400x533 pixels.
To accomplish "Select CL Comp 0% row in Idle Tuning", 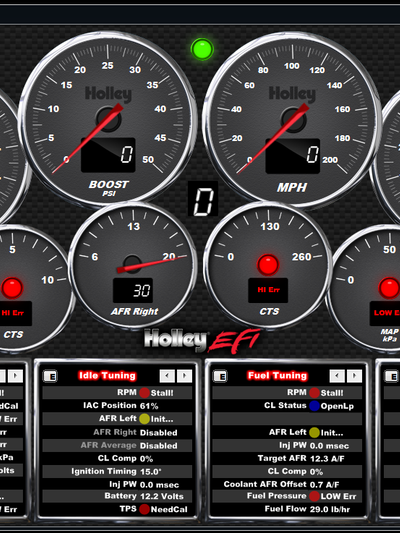I will point(117,459).
